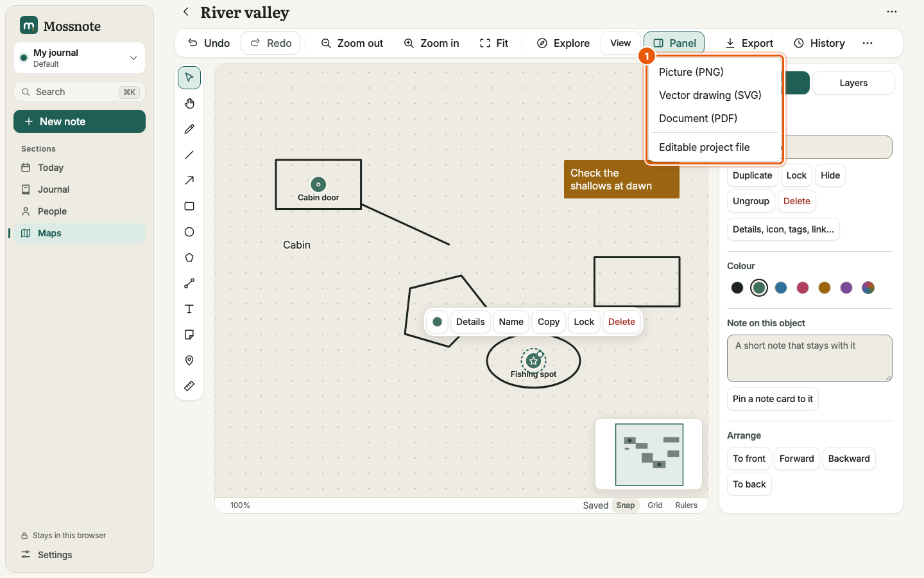Open the Export dropdown
924x578 pixels.
[x=749, y=43]
